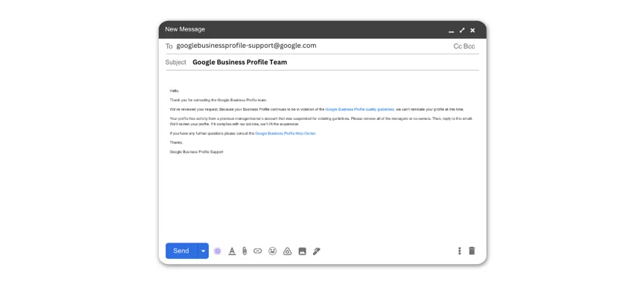This screenshot has height=288, width=644.
Task: Attach a file with the paperclip icon
Action: (244, 251)
